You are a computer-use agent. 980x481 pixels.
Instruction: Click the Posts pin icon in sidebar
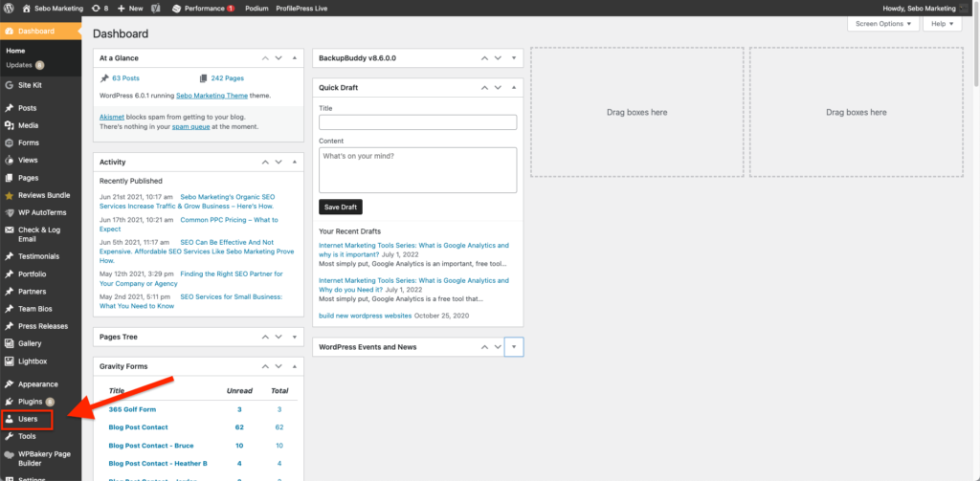tap(9, 108)
